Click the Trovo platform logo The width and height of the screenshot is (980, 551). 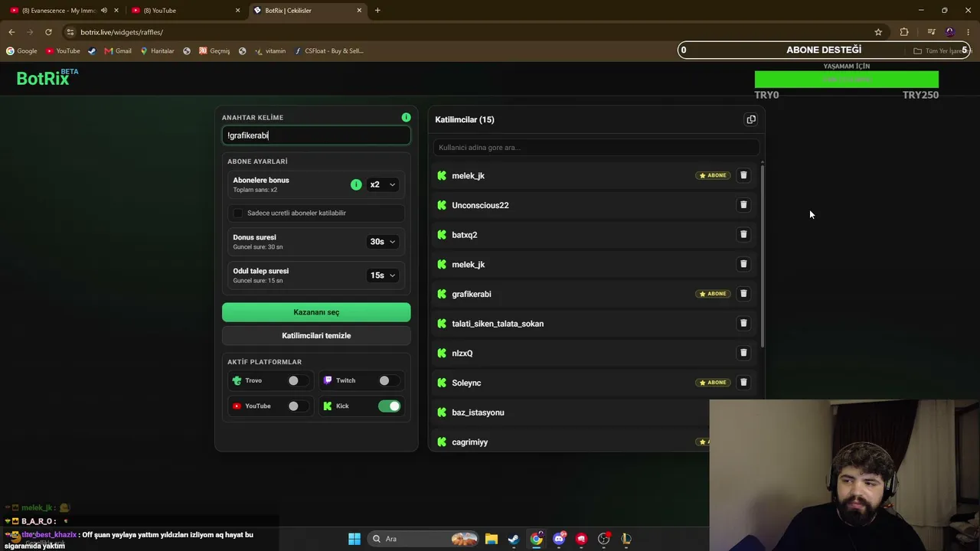coord(237,380)
